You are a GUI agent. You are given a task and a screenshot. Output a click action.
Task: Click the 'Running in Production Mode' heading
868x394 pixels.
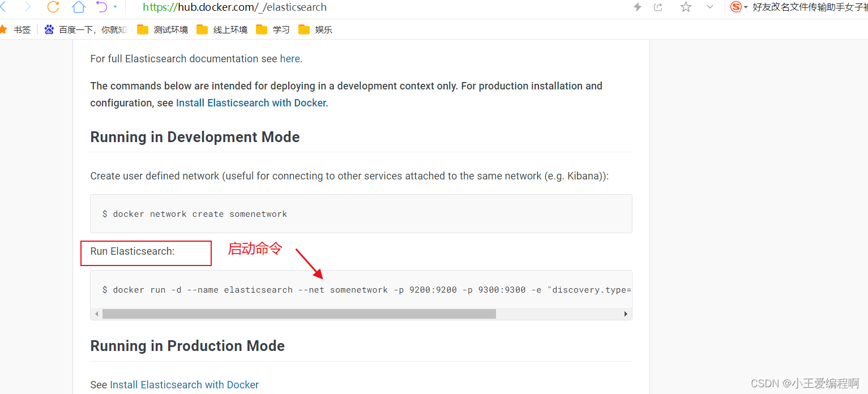click(x=187, y=346)
